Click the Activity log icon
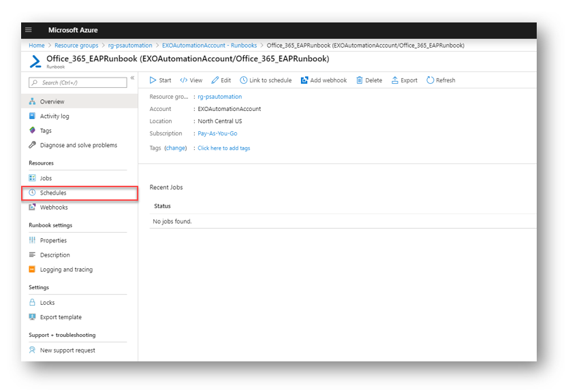The image size is (581, 392). [32, 116]
